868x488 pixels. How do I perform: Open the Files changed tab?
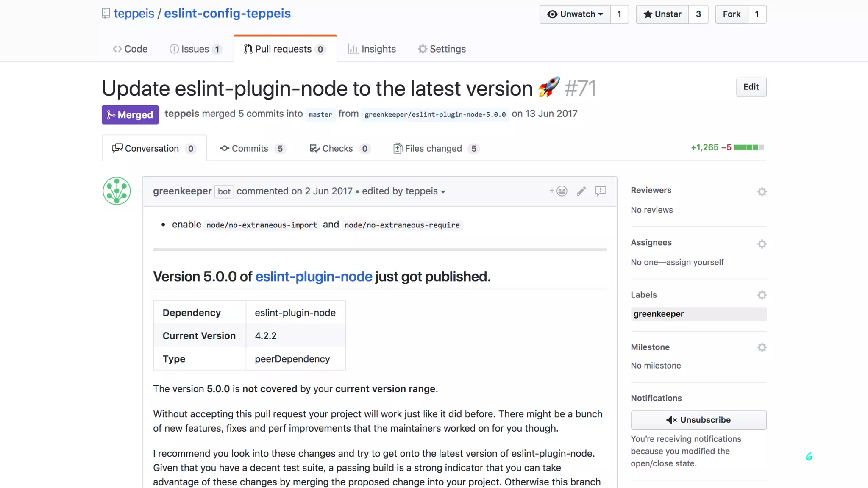click(433, 148)
